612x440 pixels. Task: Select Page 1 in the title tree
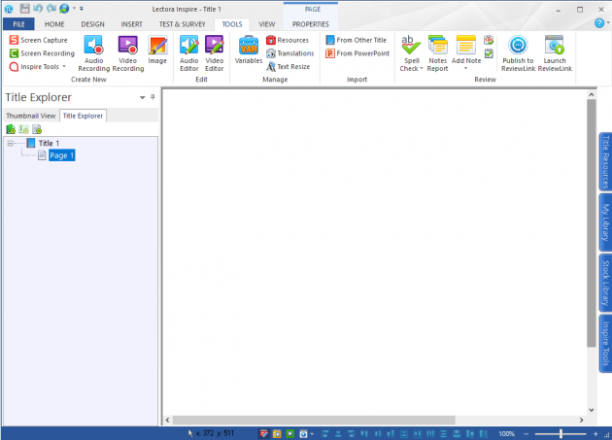62,155
